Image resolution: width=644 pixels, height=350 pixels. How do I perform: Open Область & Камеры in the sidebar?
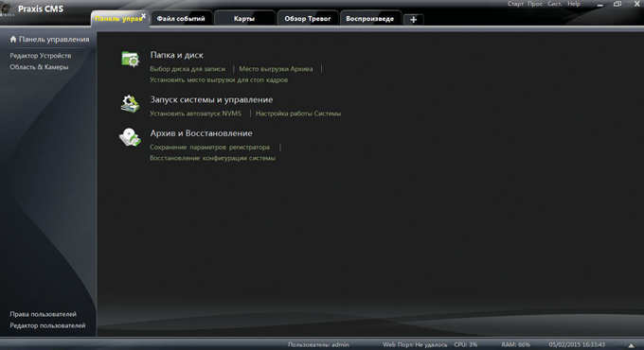click(x=39, y=67)
